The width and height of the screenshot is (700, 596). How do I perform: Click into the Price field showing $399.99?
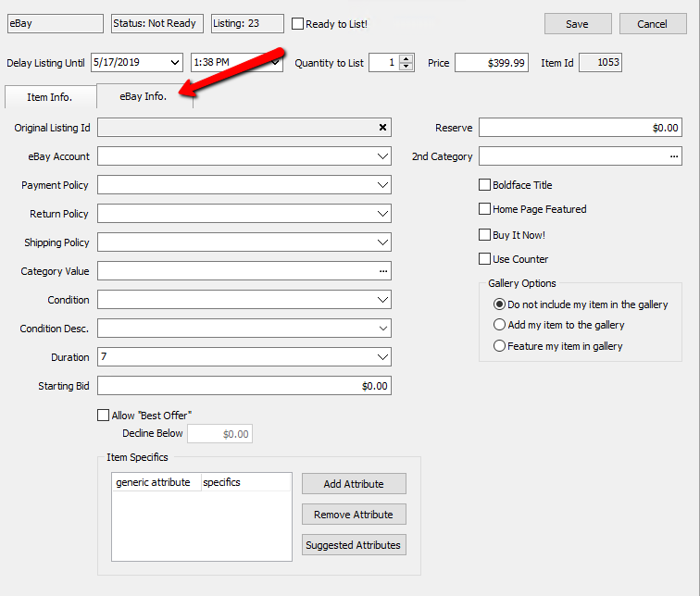coord(492,62)
